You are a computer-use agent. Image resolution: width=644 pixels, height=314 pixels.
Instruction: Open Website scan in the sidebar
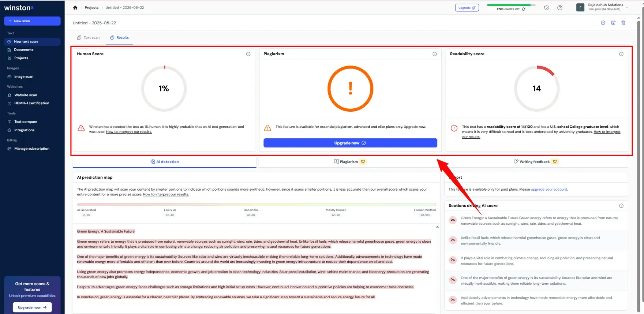point(26,95)
